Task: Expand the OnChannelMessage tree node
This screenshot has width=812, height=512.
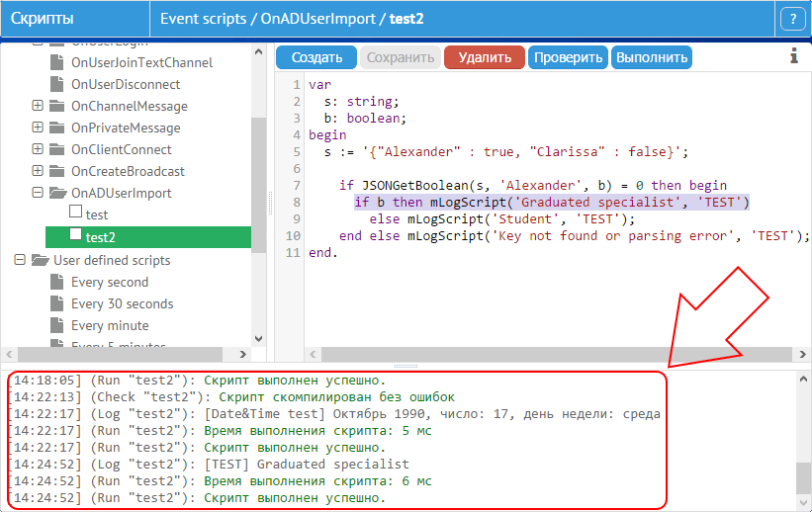Action: (38, 106)
